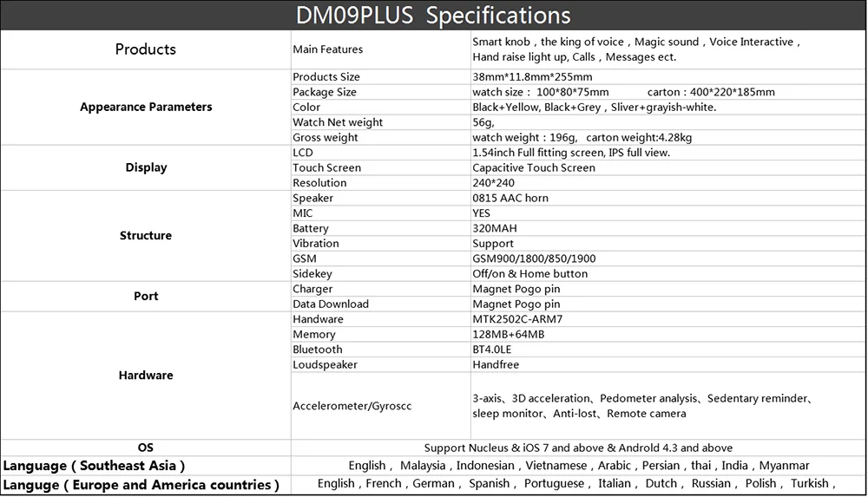Click the 'Port' category cell
The image size is (868, 497).
click(x=146, y=296)
